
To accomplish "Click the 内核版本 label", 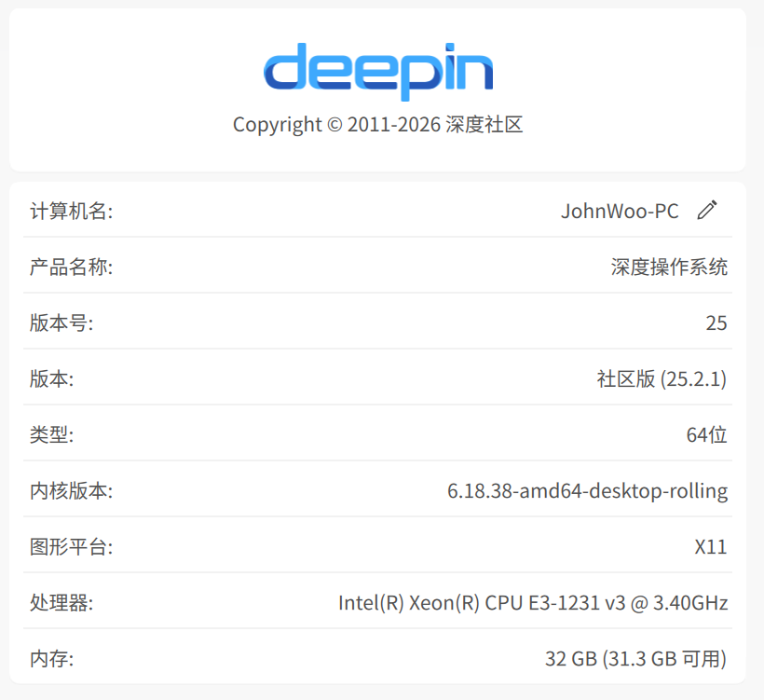I will 72,491.
